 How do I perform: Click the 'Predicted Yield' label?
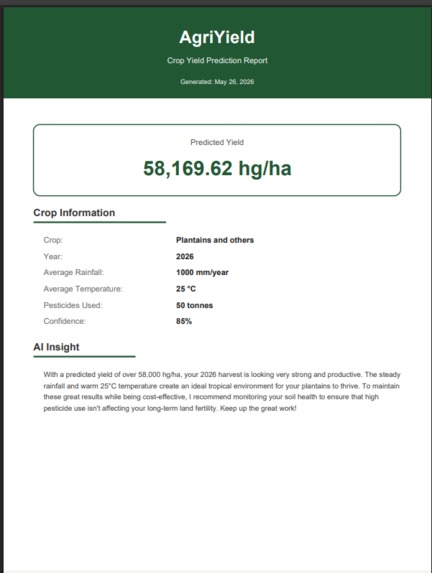click(217, 143)
